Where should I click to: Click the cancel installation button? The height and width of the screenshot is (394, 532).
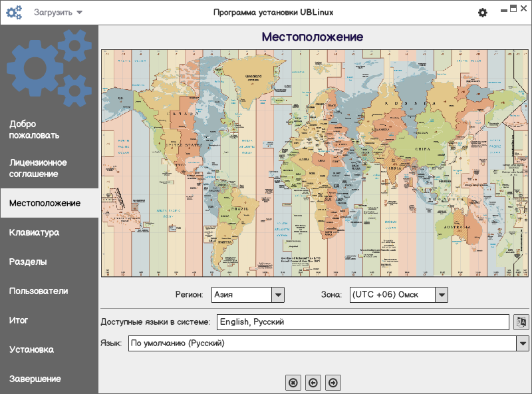(293, 383)
